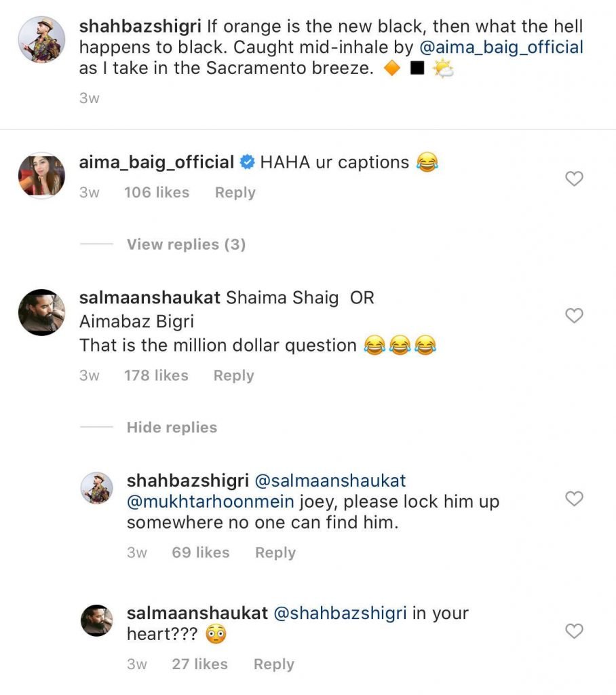View the 106 likes on aima_baig_official's comment
This screenshot has height=695, width=616.
click(x=156, y=193)
